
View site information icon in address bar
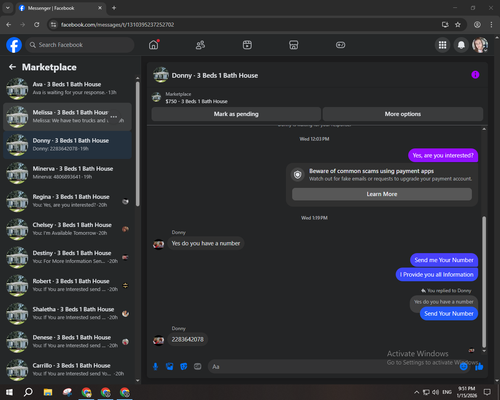tap(53, 25)
